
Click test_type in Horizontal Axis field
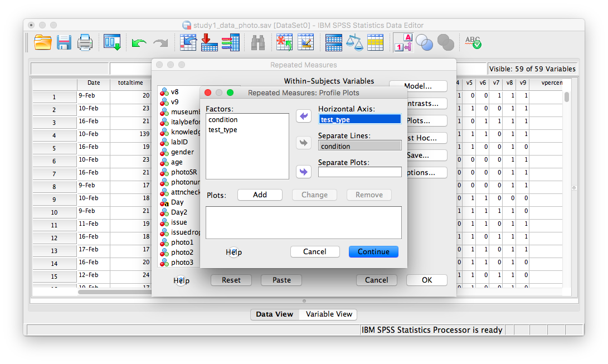point(360,119)
